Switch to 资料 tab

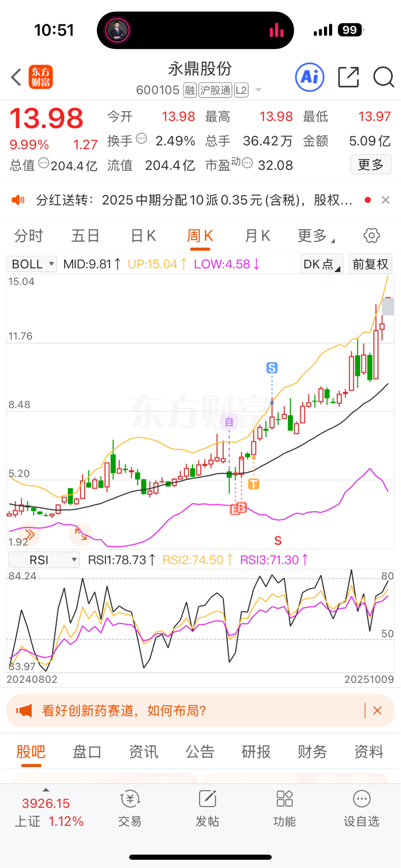pos(369,752)
